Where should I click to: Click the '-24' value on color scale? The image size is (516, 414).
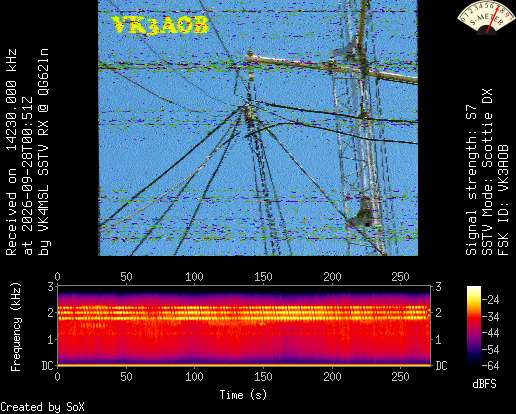click(491, 300)
